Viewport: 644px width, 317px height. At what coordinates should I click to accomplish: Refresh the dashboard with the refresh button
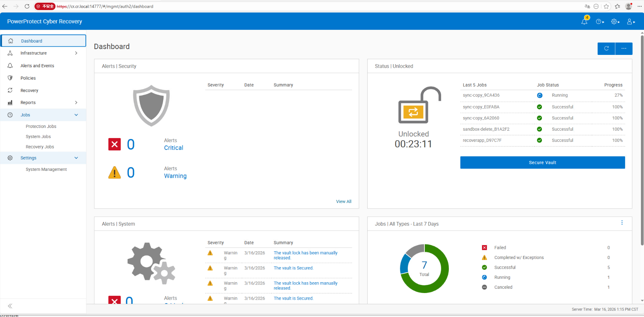(x=606, y=48)
